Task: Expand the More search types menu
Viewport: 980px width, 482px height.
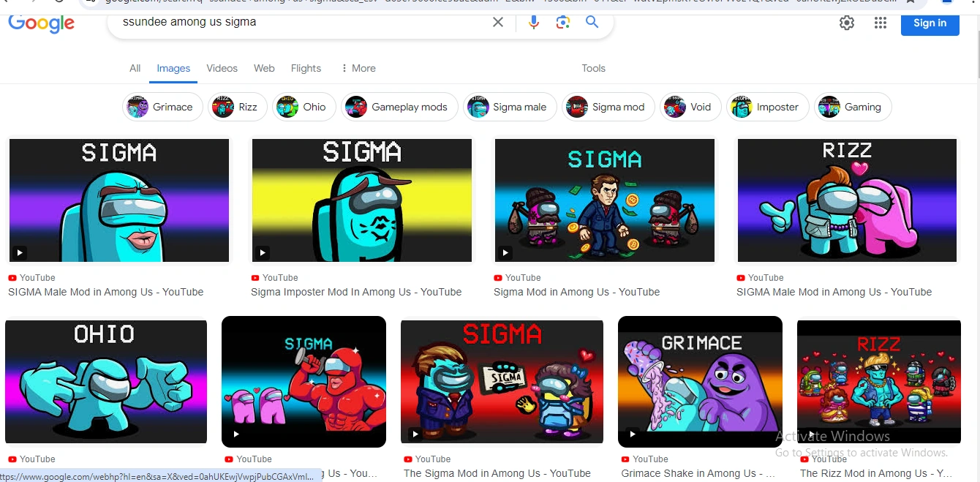Action: [358, 68]
